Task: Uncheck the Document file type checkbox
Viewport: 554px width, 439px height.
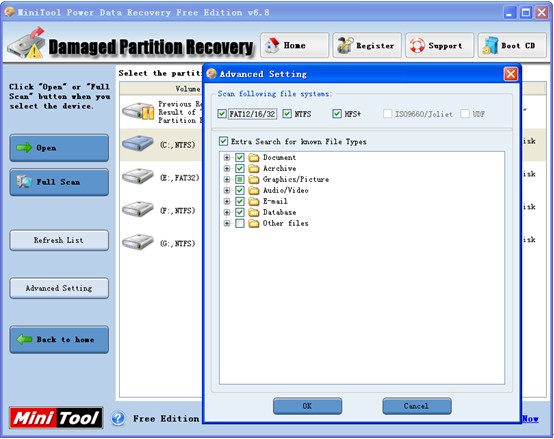Action: tap(240, 158)
